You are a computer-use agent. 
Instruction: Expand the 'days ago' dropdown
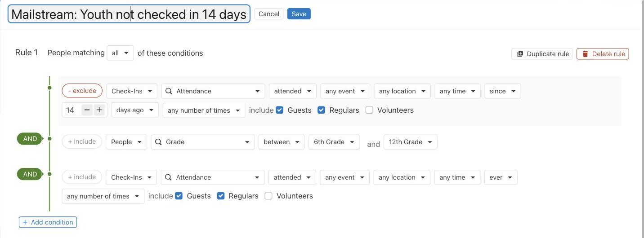coord(135,110)
